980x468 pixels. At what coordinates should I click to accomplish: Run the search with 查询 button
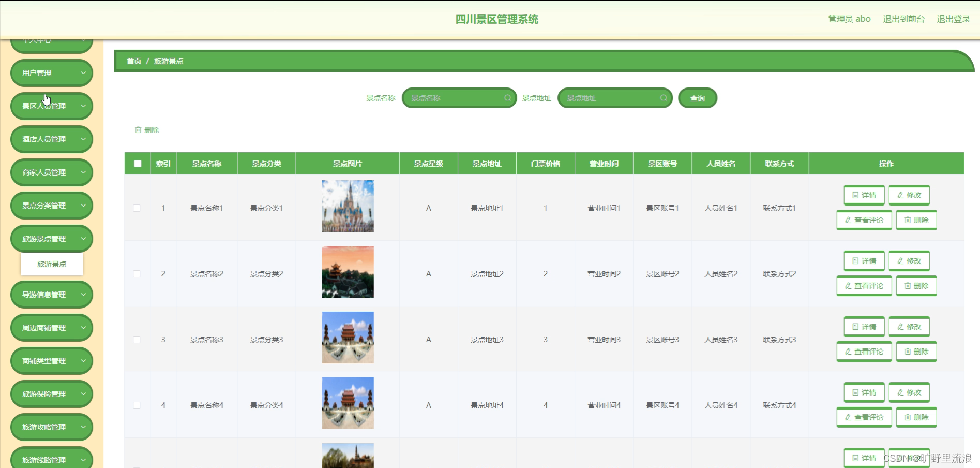click(698, 98)
